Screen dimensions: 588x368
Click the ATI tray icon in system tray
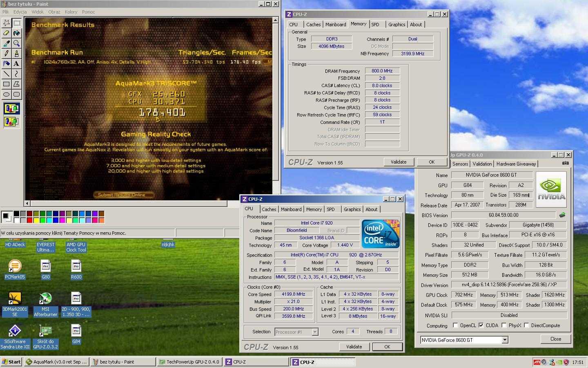click(x=537, y=362)
